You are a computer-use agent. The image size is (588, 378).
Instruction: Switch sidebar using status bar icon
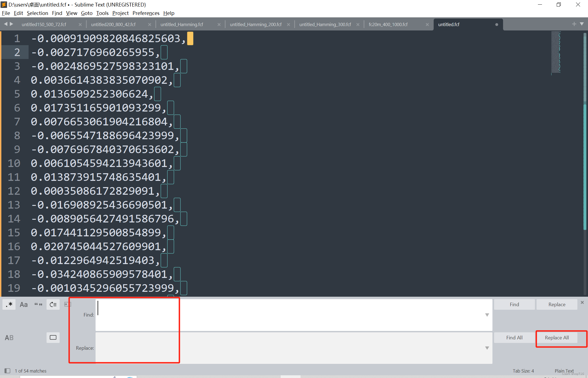(7, 371)
